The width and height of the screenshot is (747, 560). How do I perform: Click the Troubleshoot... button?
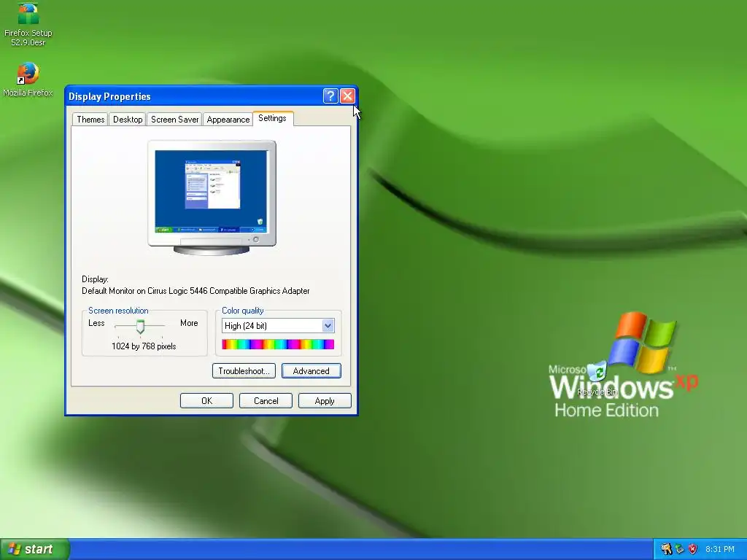pos(244,371)
